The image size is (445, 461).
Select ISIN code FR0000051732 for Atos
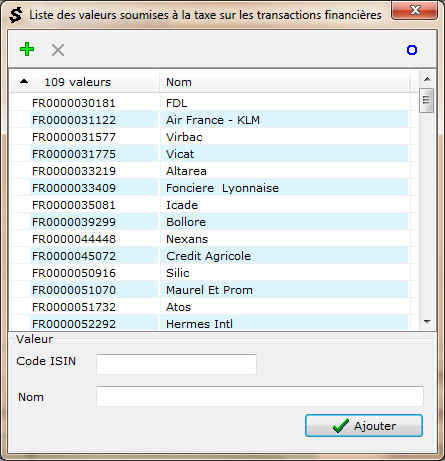click(74, 307)
